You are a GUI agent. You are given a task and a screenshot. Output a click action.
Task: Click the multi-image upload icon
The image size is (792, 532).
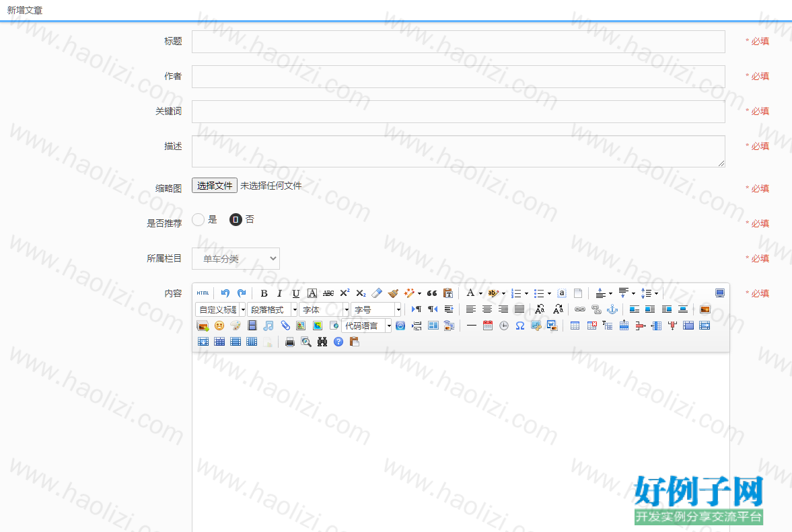click(203, 326)
